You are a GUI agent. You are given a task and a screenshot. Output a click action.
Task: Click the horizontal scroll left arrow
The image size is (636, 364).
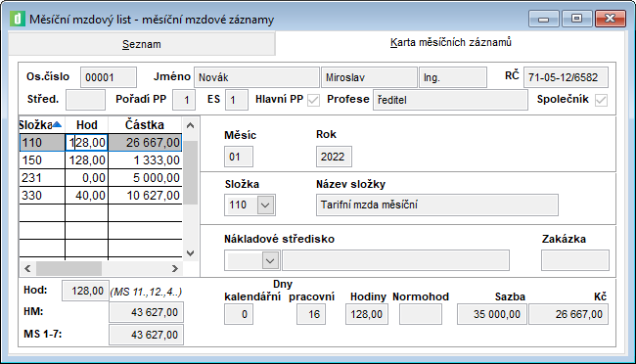click(27, 268)
